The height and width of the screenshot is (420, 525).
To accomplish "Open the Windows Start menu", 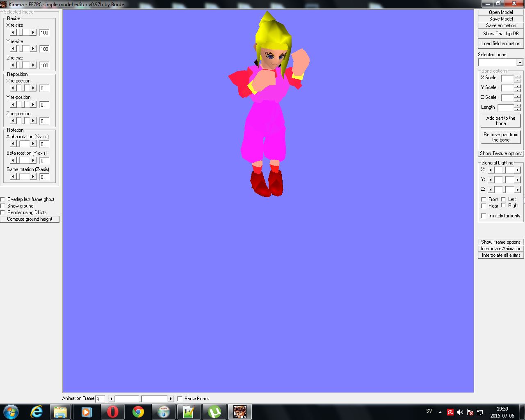I will click(x=11, y=411).
